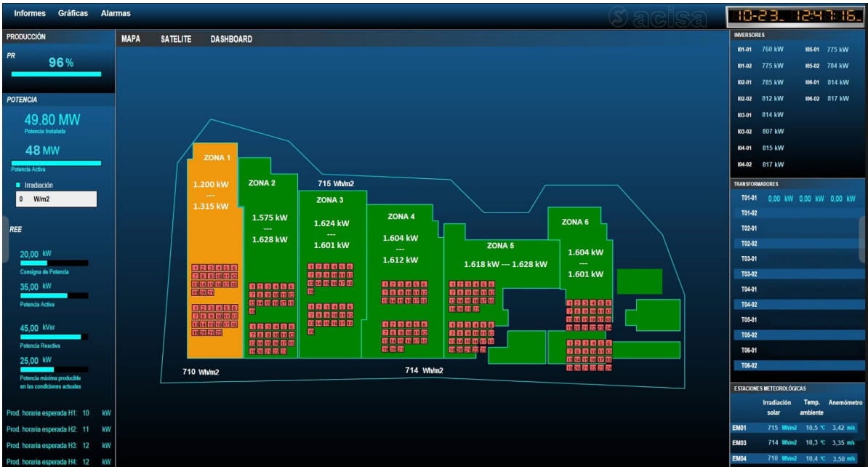
Task: Click the Anemómetro column header
Action: click(845, 403)
